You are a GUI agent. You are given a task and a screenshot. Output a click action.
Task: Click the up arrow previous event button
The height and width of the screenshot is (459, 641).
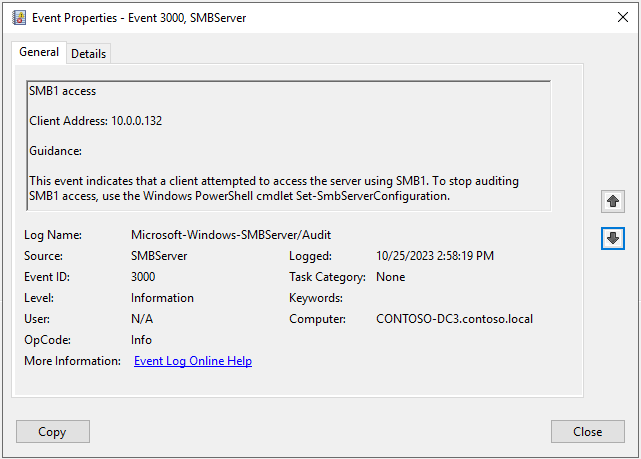click(x=613, y=202)
